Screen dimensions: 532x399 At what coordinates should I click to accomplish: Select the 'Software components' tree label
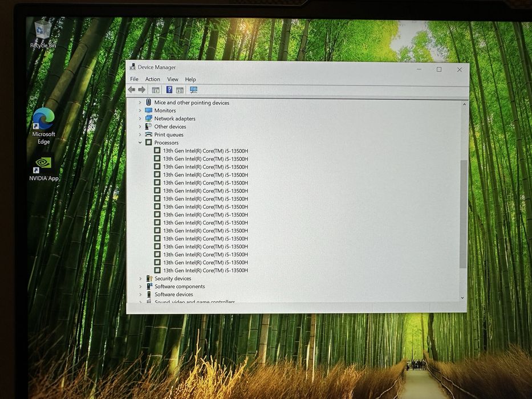(180, 286)
